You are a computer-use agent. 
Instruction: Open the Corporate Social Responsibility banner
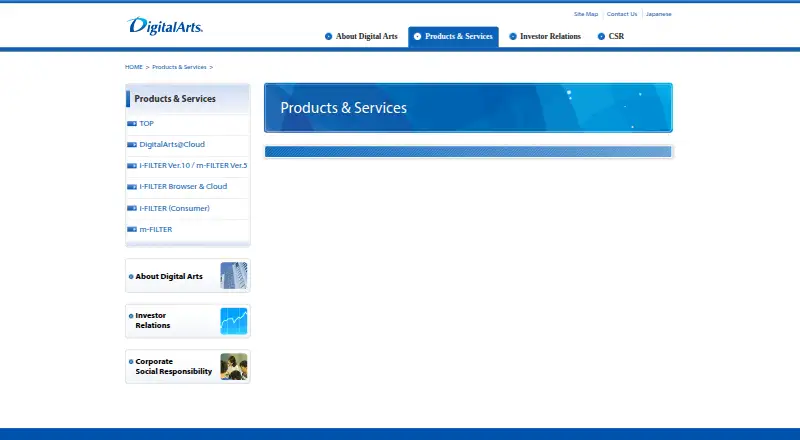[188, 366]
